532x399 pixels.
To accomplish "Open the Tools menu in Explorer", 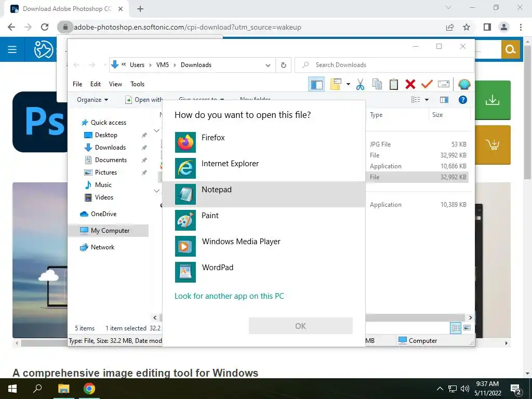I will (x=137, y=84).
